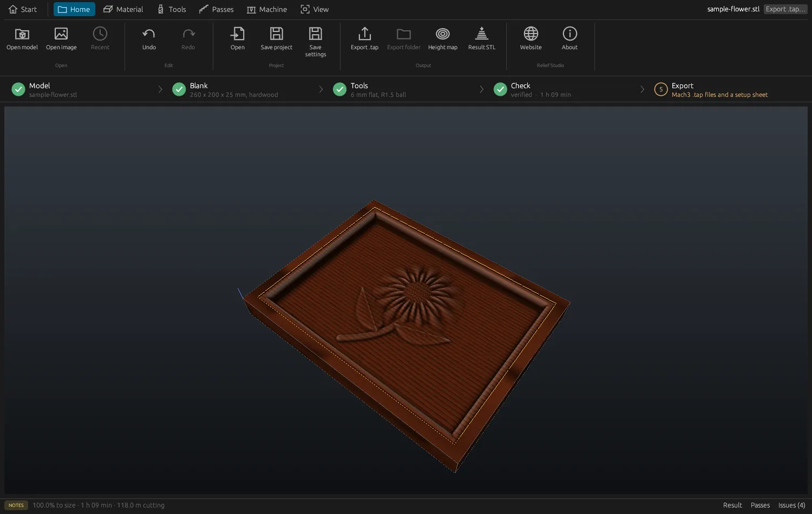Click the 3D flower relief model preview
Image resolution: width=812 pixels, height=514 pixels.
click(406, 335)
